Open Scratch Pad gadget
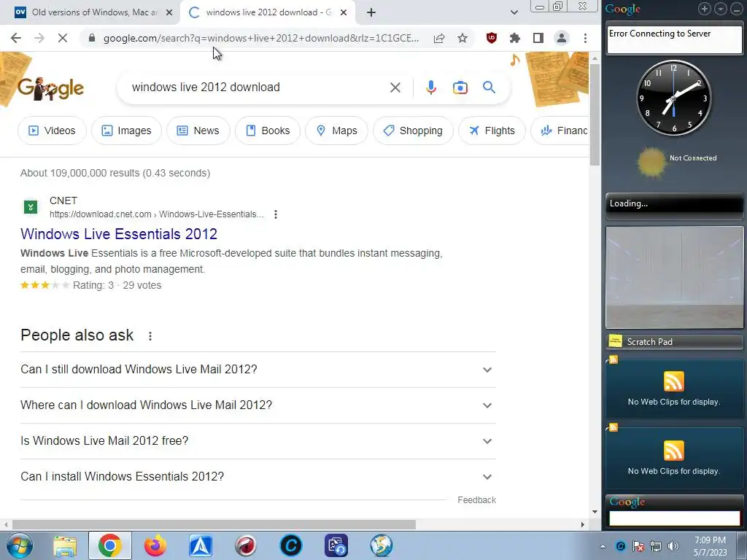The width and height of the screenshot is (747, 560). pos(674,342)
